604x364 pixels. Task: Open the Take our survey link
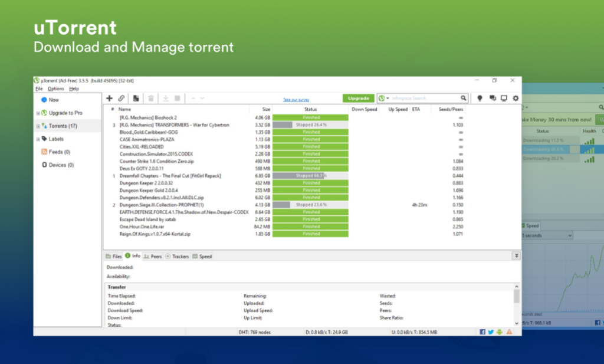tap(296, 100)
